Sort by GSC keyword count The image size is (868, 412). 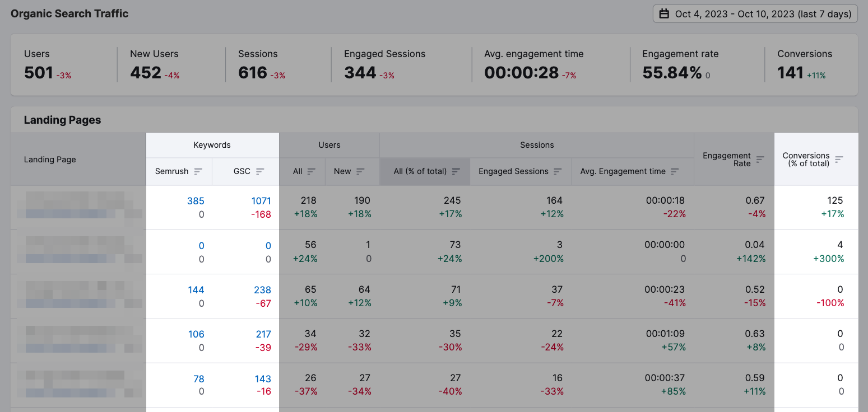261,171
